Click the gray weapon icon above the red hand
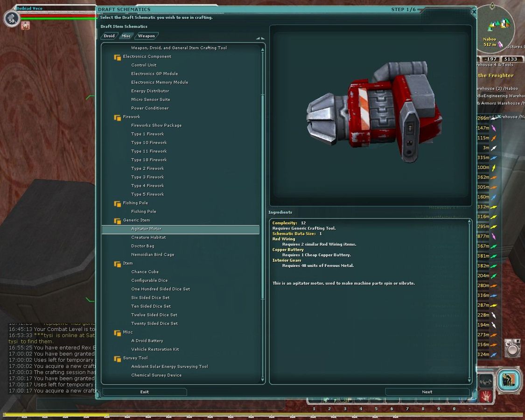525x420 pixels. pyautogui.click(x=486, y=381)
